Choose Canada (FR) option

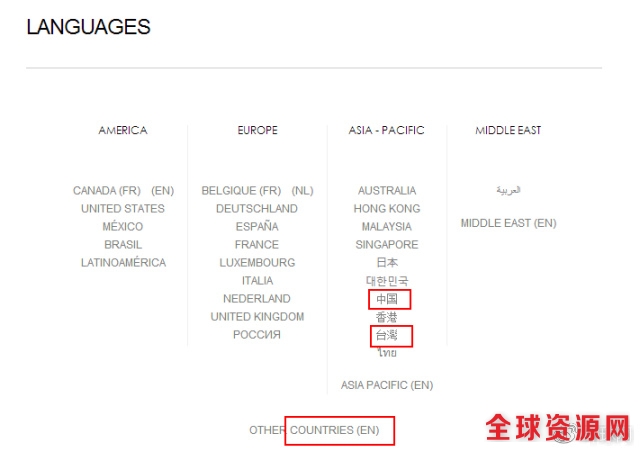click(x=107, y=191)
